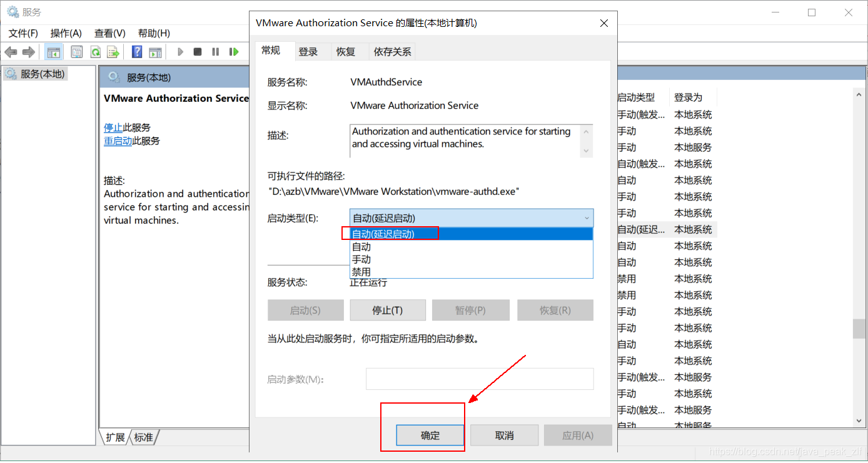
Task: Switch to the 标准 tab at bottom
Action: [143, 437]
